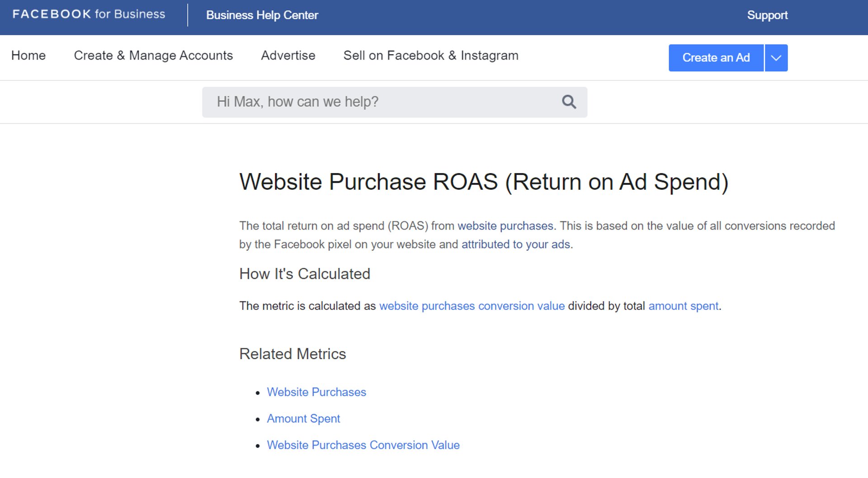Screen dimensions: 868x478
Task: Click the 'amount spent' link in How It's Calculated
Action: (x=684, y=306)
